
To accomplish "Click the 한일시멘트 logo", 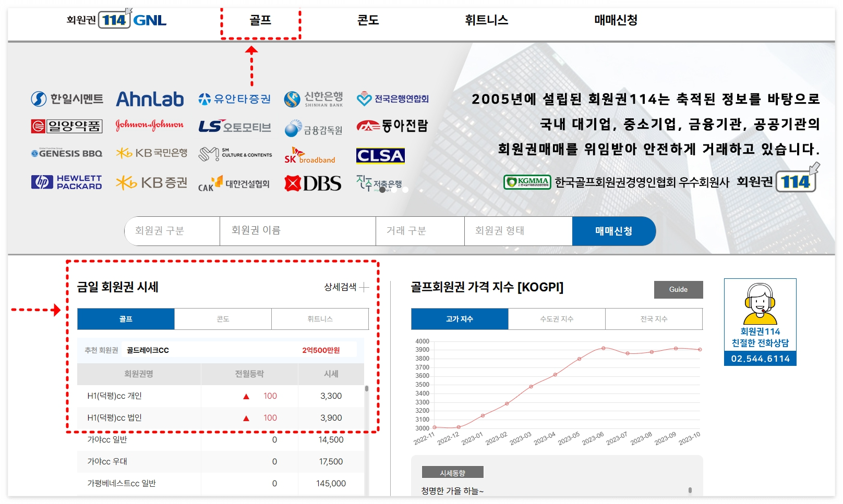I will coord(67,99).
